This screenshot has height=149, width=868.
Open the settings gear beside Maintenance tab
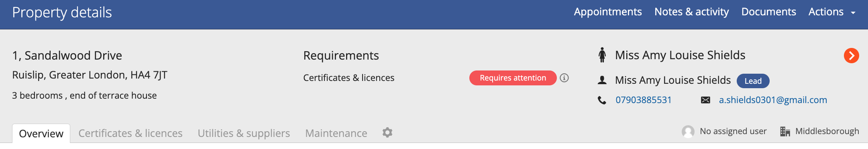(387, 132)
